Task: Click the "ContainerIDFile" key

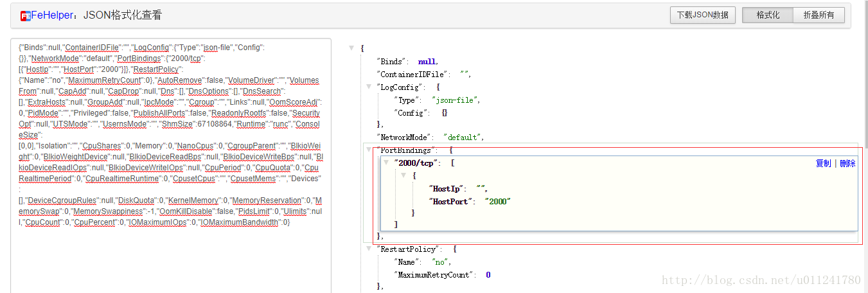Action: tap(414, 75)
